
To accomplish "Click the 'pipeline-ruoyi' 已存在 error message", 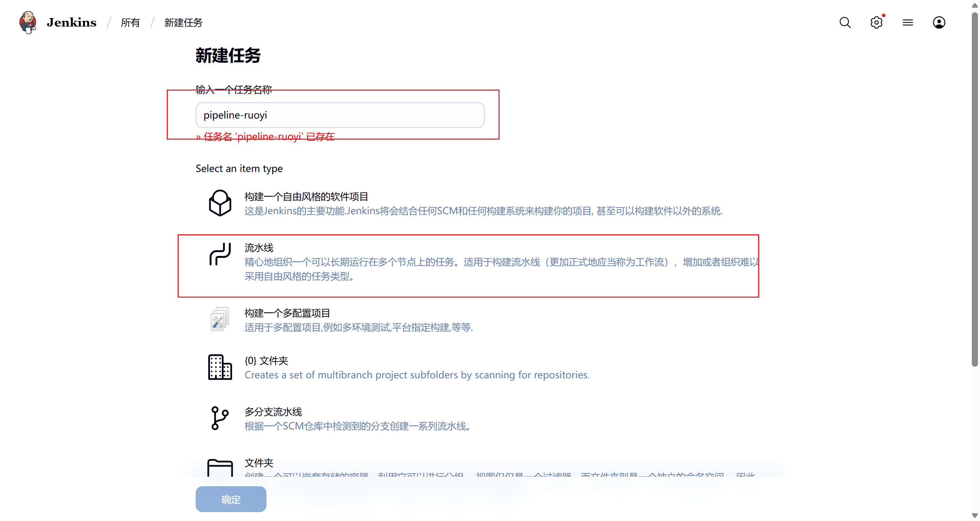I will pyautogui.click(x=265, y=137).
